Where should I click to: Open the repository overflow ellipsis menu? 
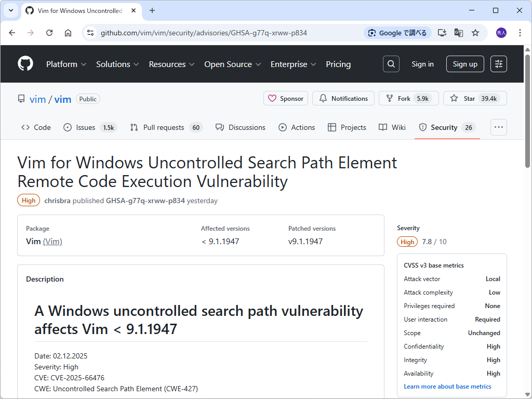(498, 127)
